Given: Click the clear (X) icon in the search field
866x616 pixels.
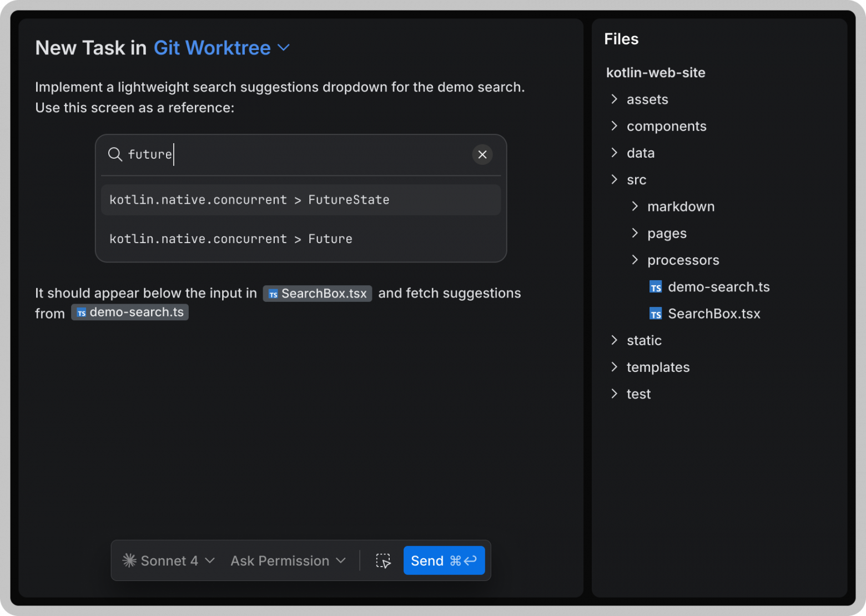Looking at the screenshot, I should click(482, 154).
